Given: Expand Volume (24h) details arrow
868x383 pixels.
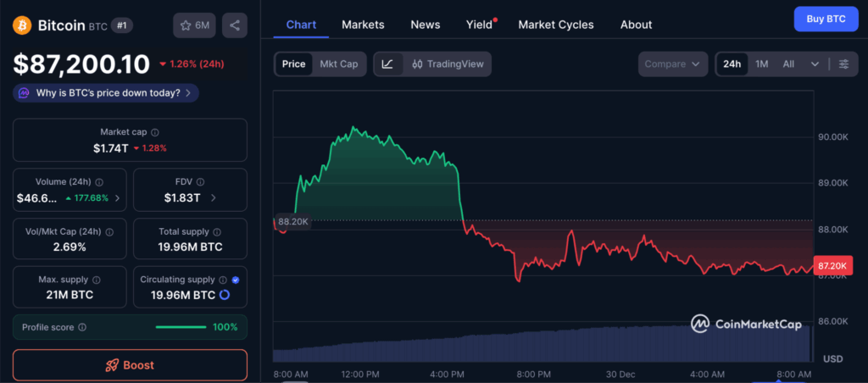Looking at the screenshot, I should click(x=117, y=198).
